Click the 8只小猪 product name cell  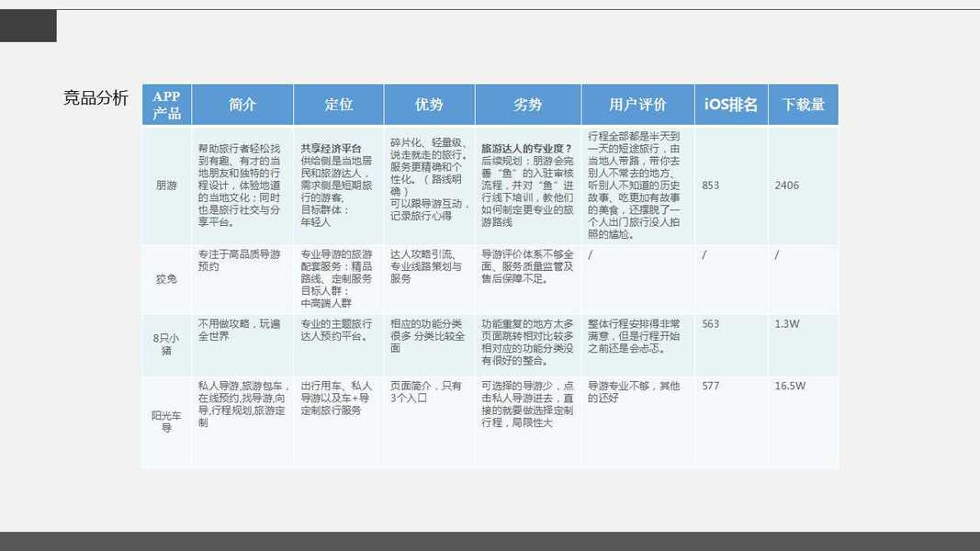point(167,344)
